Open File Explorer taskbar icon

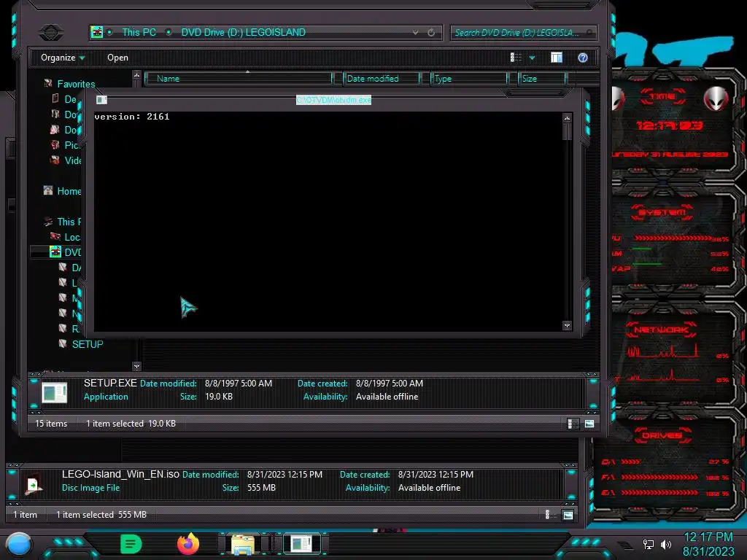coord(243,544)
